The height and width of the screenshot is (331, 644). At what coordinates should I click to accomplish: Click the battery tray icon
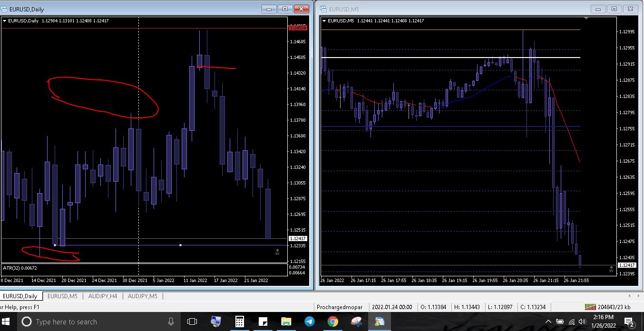[x=560, y=322]
